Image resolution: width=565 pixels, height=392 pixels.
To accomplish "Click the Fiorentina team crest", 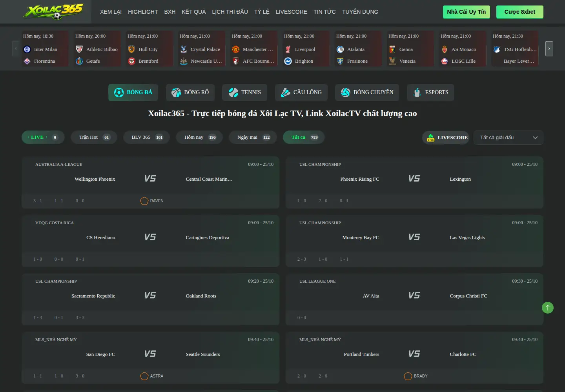I will click(x=27, y=61).
